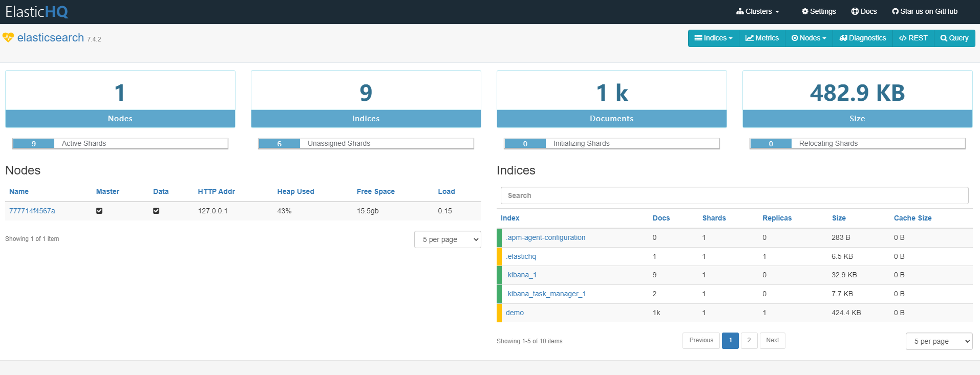This screenshot has height=375, width=980.
Task: Sort nodes by Master column
Action: tap(108, 191)
